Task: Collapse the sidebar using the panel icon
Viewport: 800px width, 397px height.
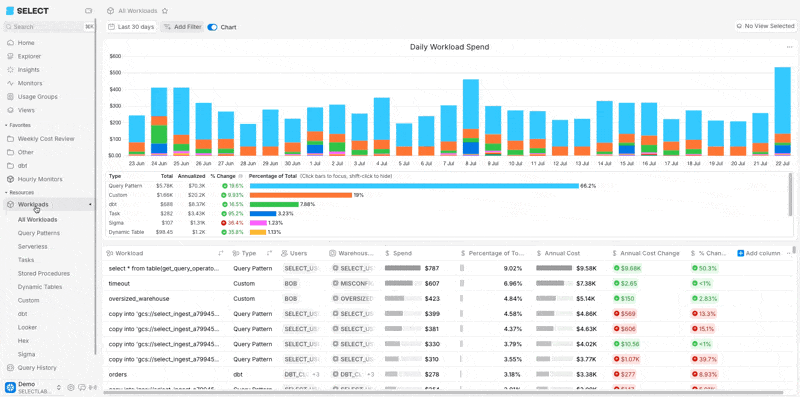Action: click(88, 11)
